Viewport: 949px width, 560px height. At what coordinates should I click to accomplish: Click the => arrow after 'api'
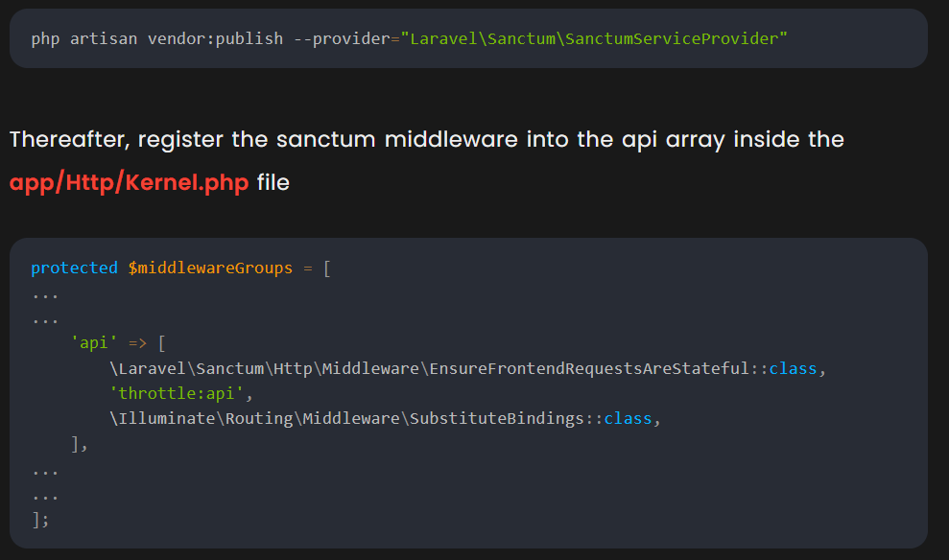(136, 342)
